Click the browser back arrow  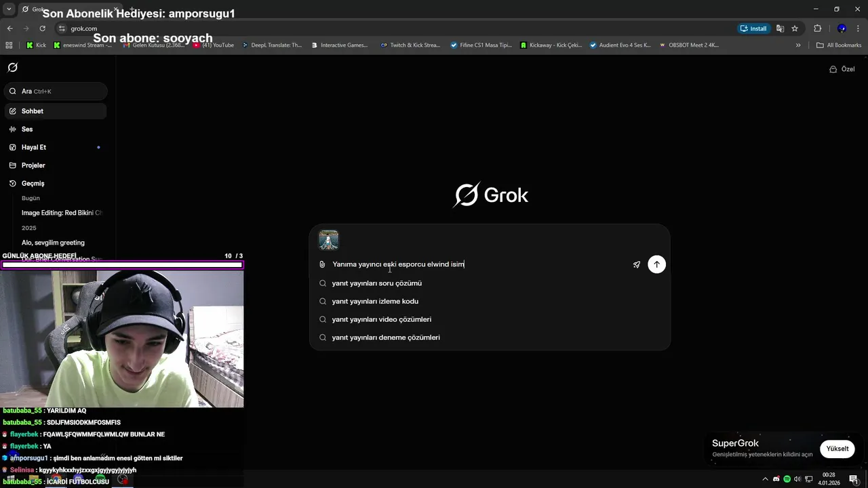9,28
